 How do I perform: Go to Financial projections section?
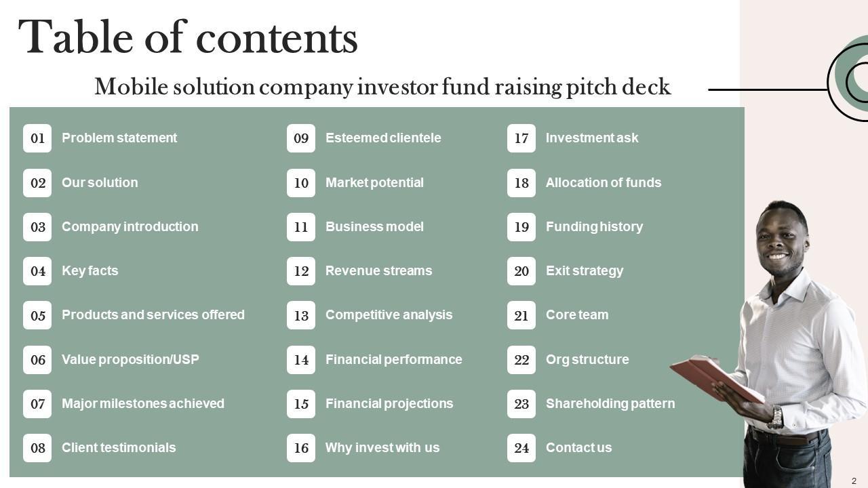pos(389,404)
